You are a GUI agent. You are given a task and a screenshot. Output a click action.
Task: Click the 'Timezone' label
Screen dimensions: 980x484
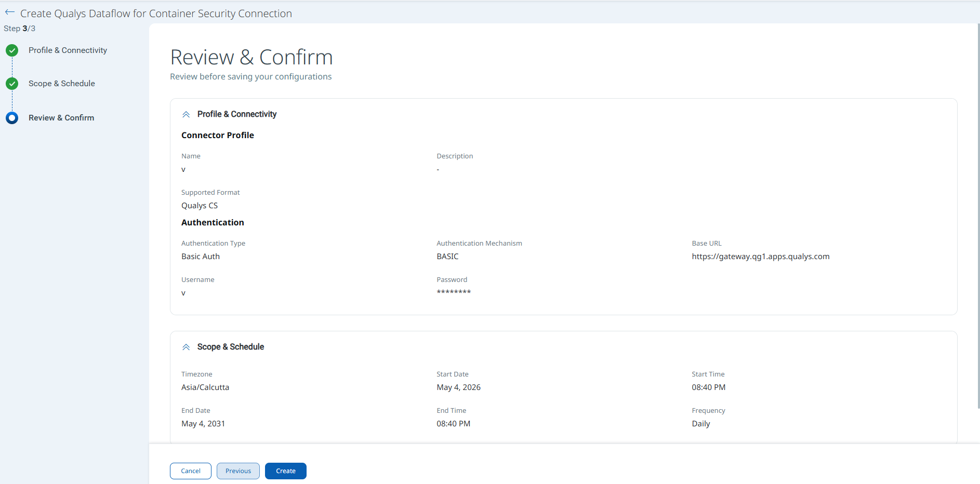tap(197, 374)
